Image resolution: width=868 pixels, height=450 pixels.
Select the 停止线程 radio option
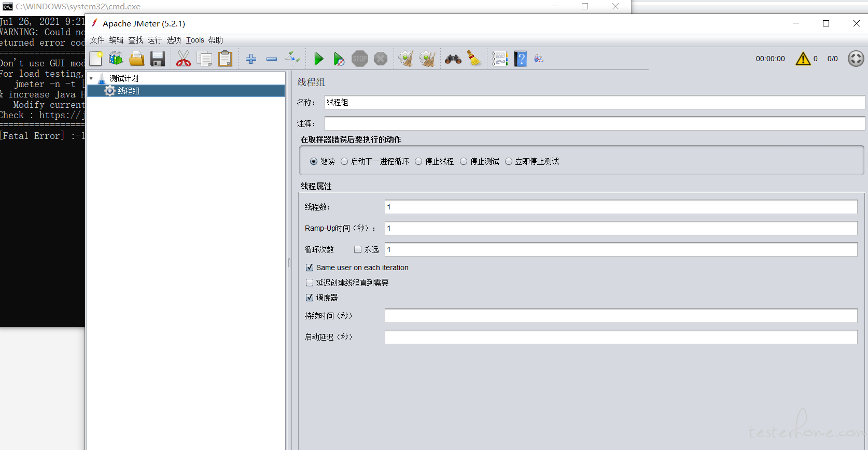coord(418,161)
